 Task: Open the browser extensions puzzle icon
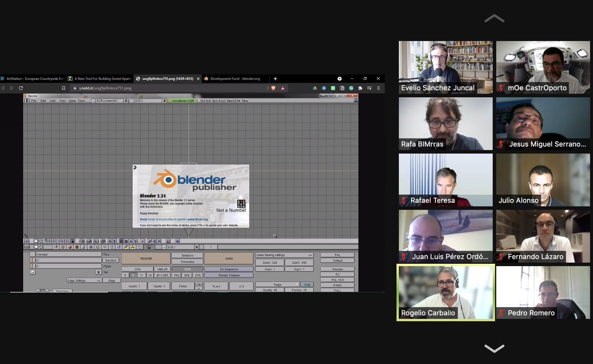tap(360, 88)
